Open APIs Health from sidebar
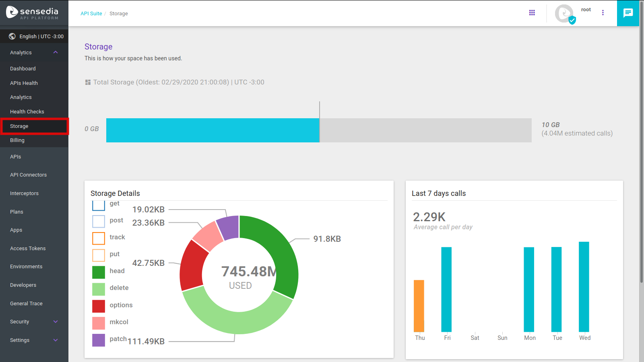644x362 pixels. click(x=23, y=83)
